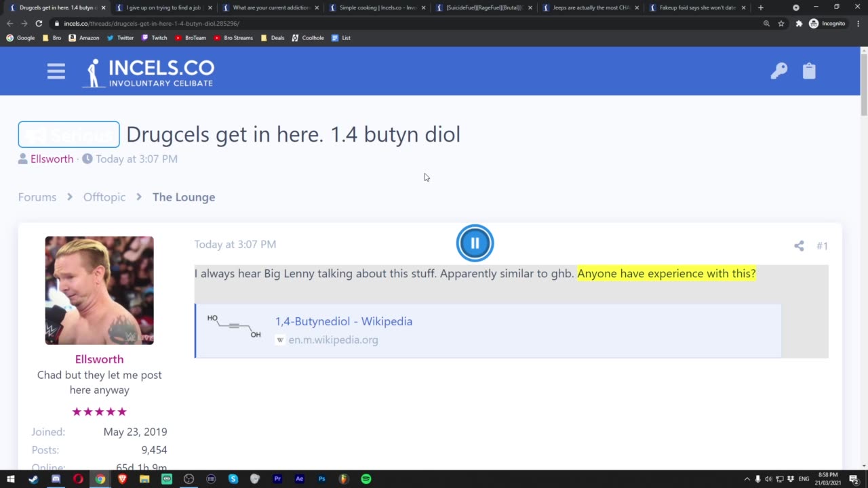Open the 1,4-Butynediol Wikipedia link
Viewport: 868px width, 488px height.
coord(344,321)
